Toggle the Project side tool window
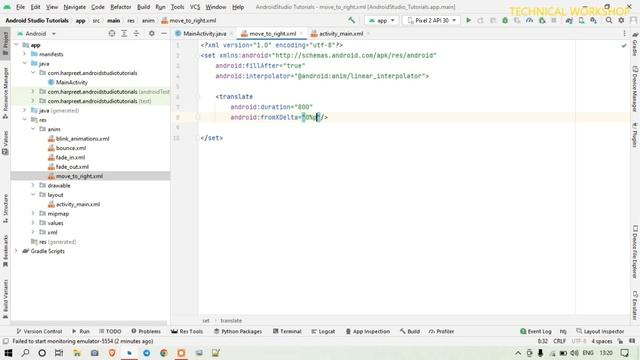Viewport: 640px width, 360px height. point(5,44)
